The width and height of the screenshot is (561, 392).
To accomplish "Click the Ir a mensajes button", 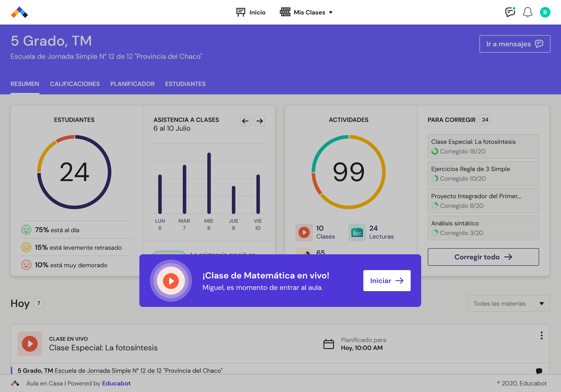I will pos(515,44).
